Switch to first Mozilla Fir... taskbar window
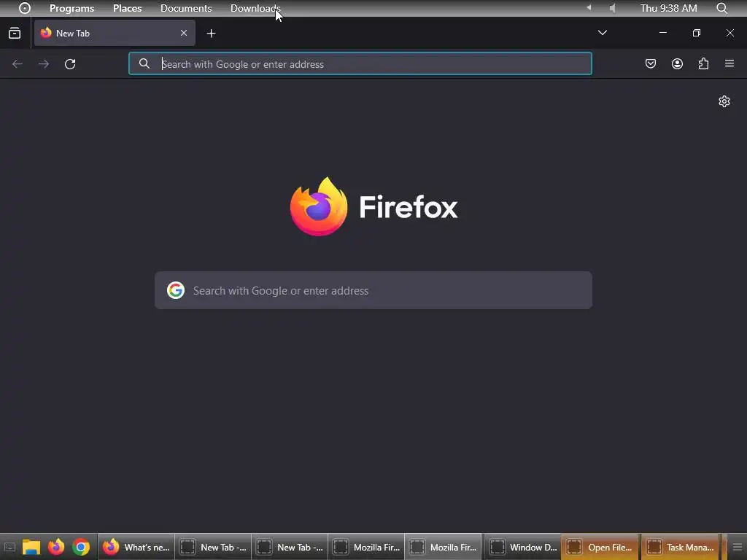This screenshot has height=560, width=747. [366, 547]
